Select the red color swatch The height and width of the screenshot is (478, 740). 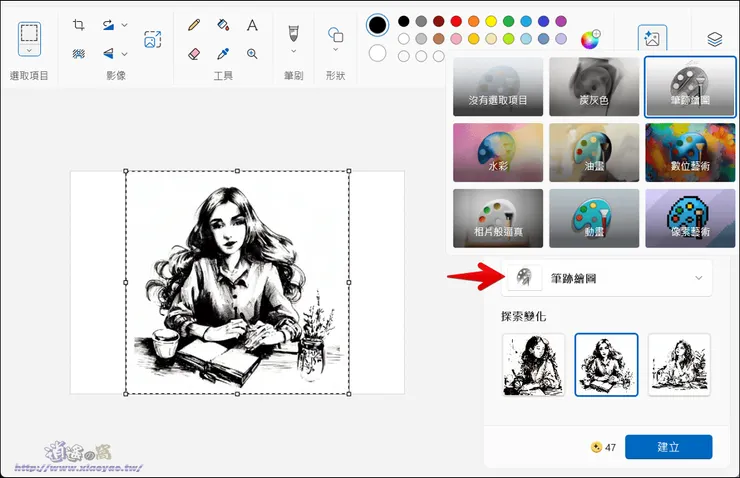(456, 21)
